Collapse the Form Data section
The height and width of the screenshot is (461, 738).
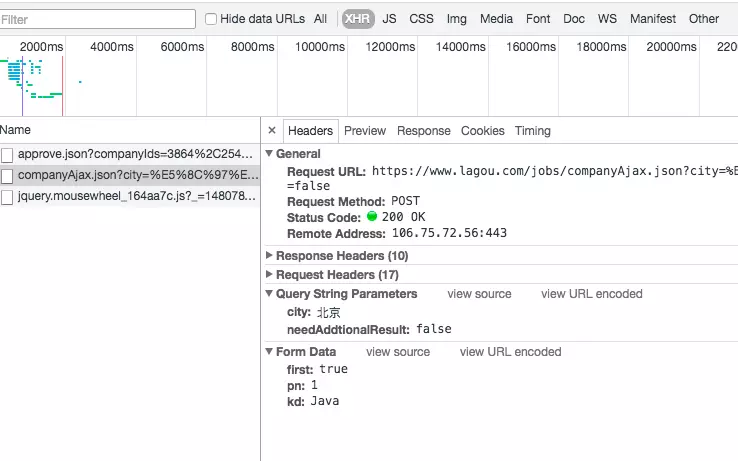coord(269,352)
